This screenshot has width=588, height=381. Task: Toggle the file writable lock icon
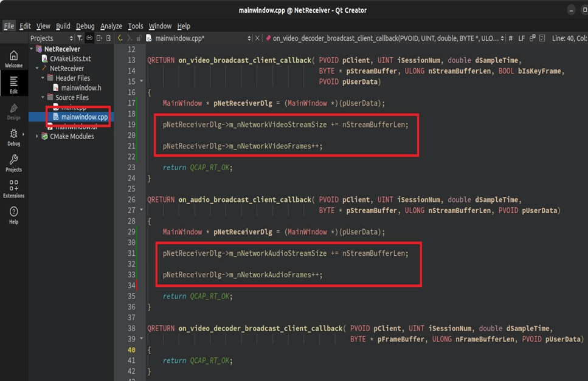click(139, 38)
